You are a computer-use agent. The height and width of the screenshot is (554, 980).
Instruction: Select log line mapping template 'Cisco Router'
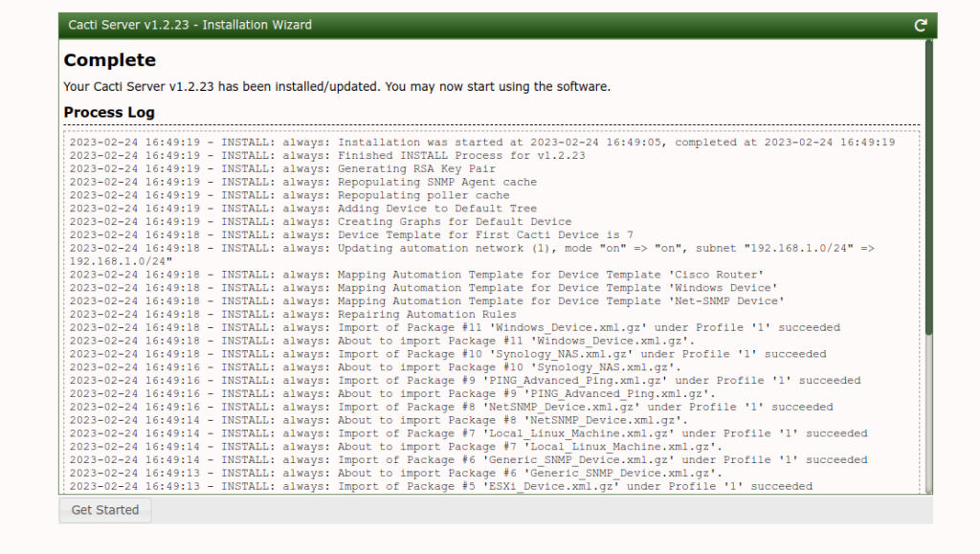pyautogui.click(x=416, y=275)
